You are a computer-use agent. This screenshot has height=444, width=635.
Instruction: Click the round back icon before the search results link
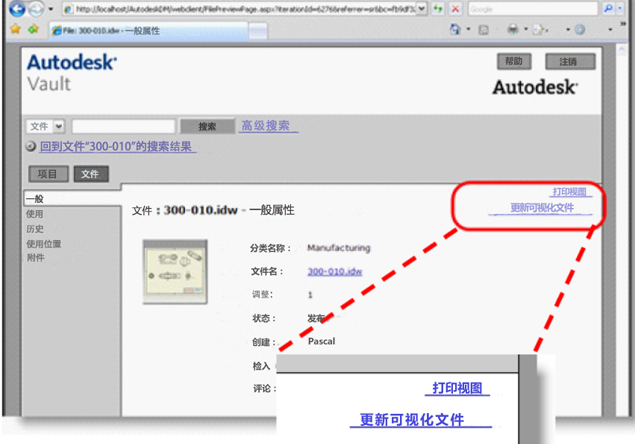tap(31, 146)
